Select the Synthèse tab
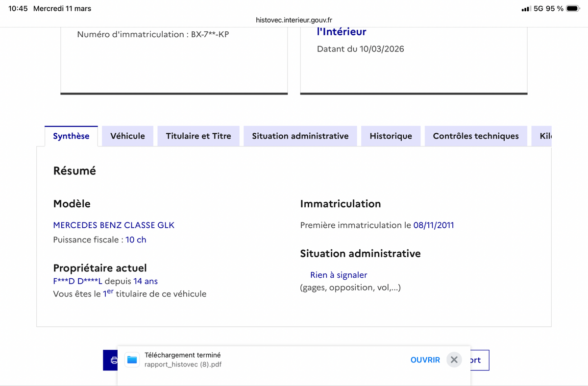588x386 pixels. click(x=71, y=136)
